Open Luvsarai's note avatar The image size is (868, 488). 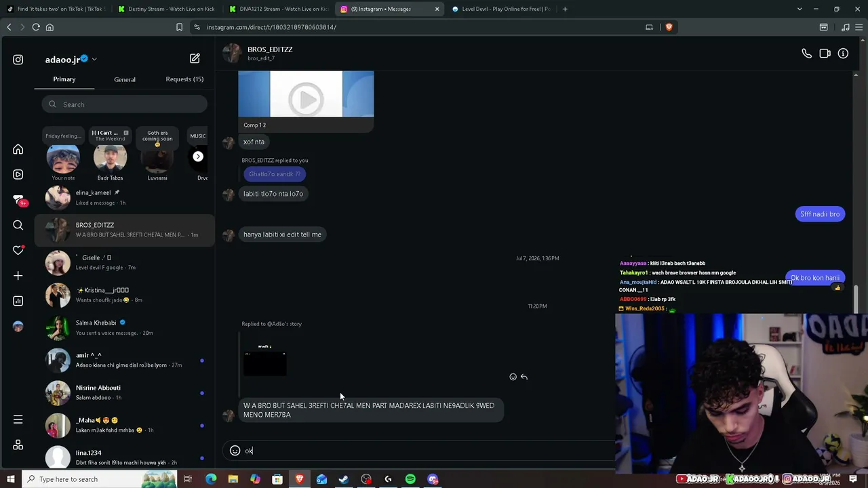(157, 159)
